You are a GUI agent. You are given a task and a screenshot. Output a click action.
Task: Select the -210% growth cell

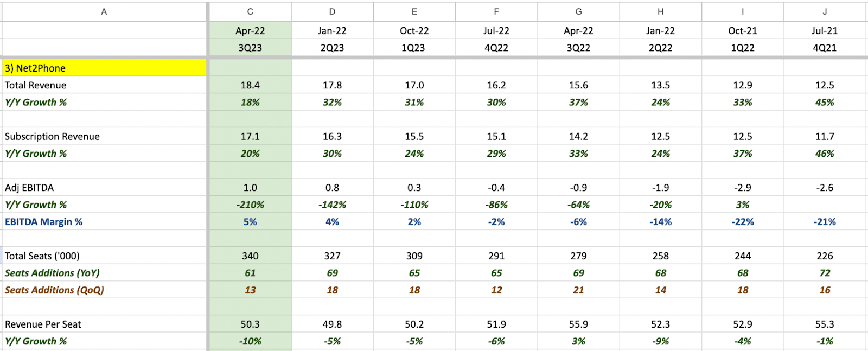tap(250, 205)
